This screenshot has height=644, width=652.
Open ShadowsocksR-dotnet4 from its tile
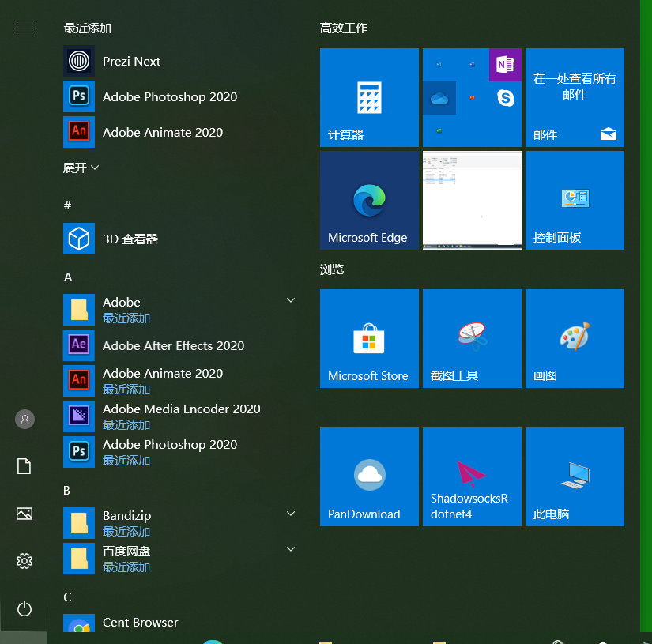tap(471, 476)
